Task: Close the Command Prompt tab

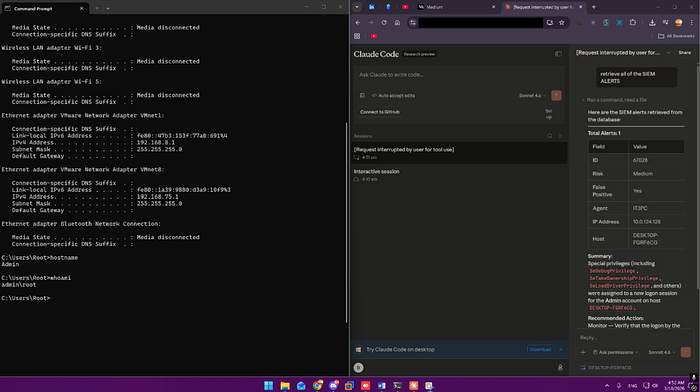Action: [81, 8]
